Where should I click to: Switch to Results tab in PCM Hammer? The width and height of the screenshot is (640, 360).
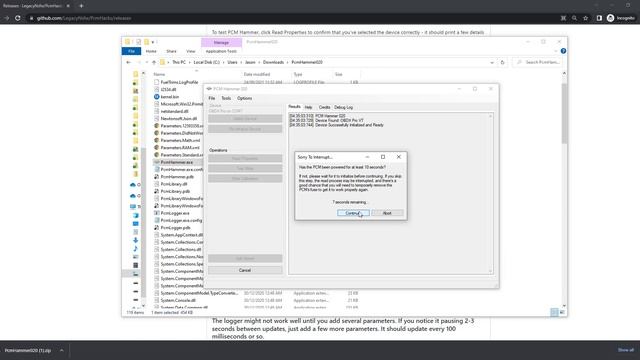[x=294, y=107]
